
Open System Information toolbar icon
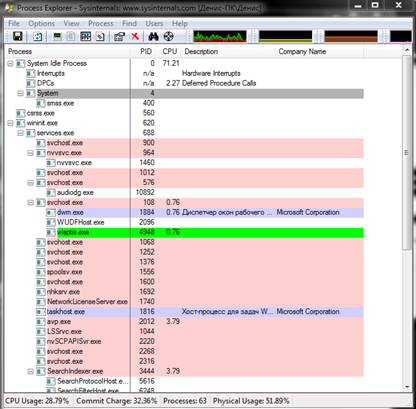pyautogui.click(x=86, y=36)
